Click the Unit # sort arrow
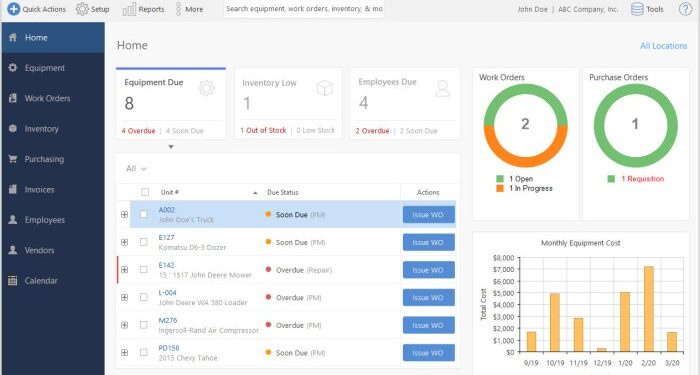 tap(255, 193)
